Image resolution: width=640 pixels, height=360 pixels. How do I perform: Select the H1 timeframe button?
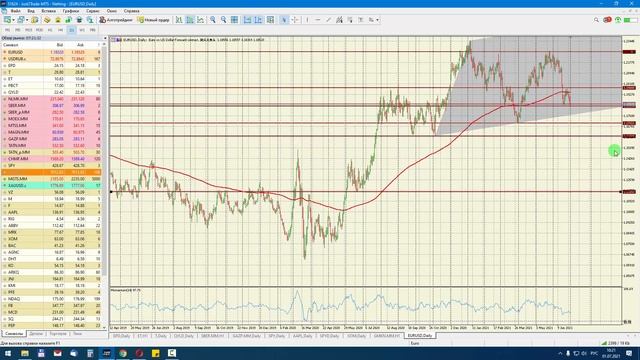pyautogui.click(x=50, y=30)
